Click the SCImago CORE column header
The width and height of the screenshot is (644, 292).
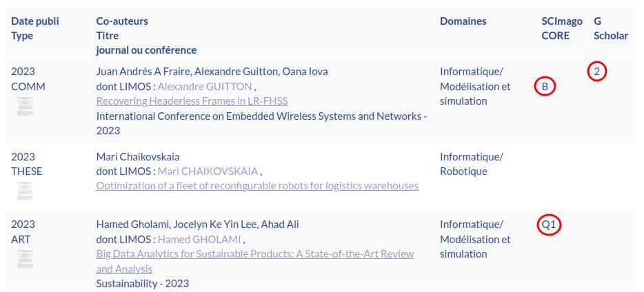point(561,28)
